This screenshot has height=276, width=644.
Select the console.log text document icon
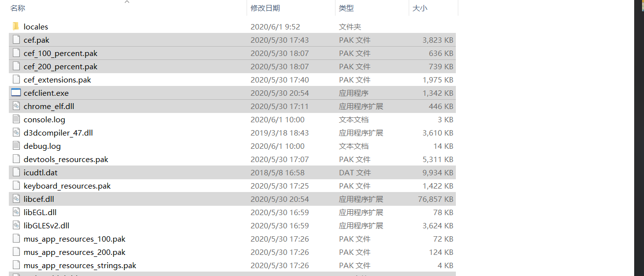pos(16,119)
